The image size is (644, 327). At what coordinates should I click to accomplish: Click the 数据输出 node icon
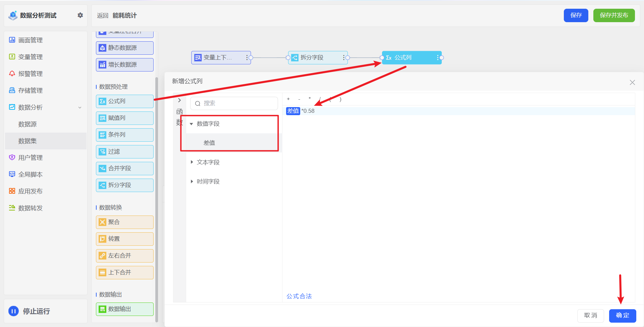pyautogui.click(x=102, y=309)
